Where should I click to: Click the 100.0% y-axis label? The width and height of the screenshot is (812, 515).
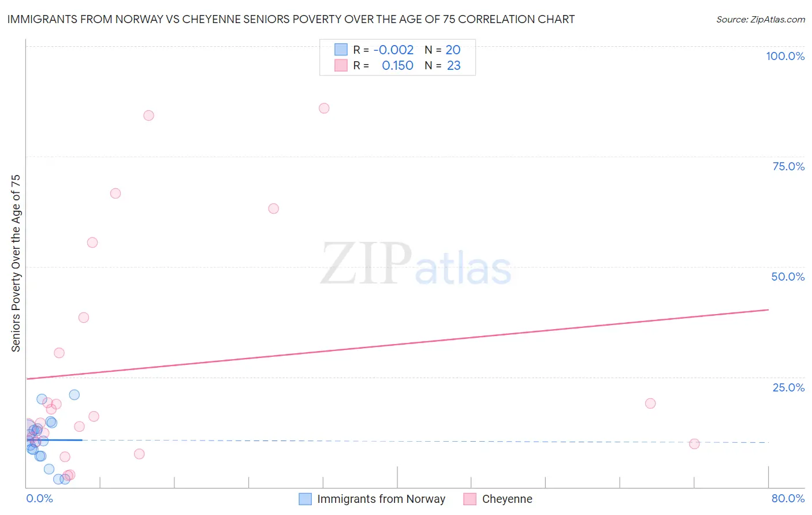[785, 56]
